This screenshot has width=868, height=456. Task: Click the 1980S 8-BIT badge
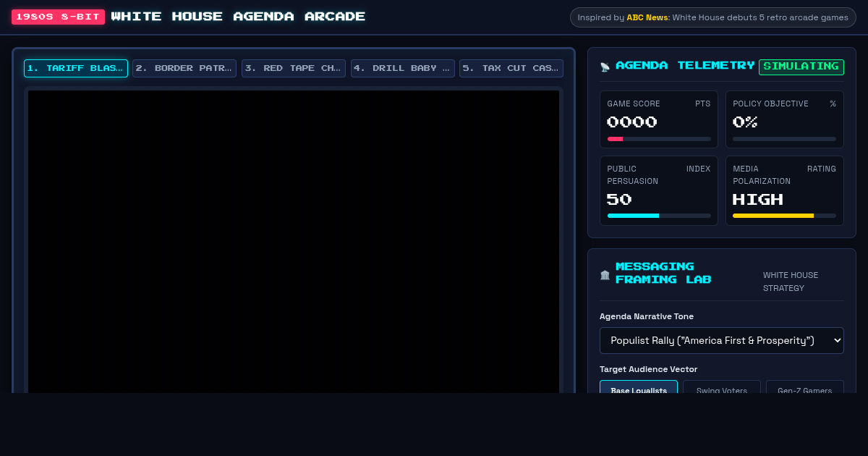59,17
